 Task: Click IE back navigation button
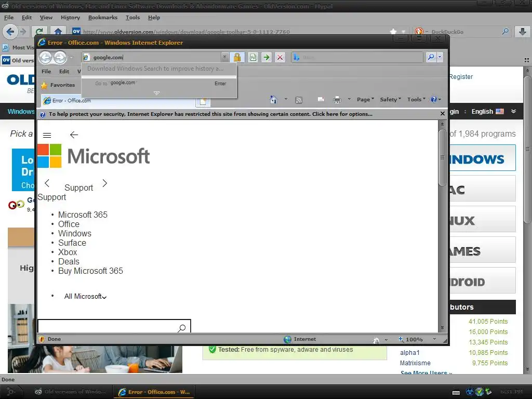46,57
